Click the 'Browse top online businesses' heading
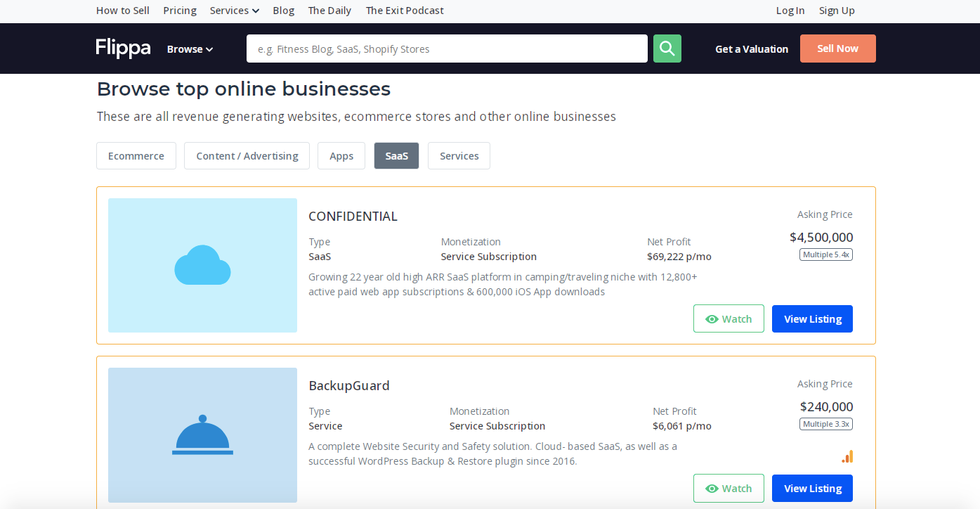This screenshot has height=509, width=980. coord(244,89)
